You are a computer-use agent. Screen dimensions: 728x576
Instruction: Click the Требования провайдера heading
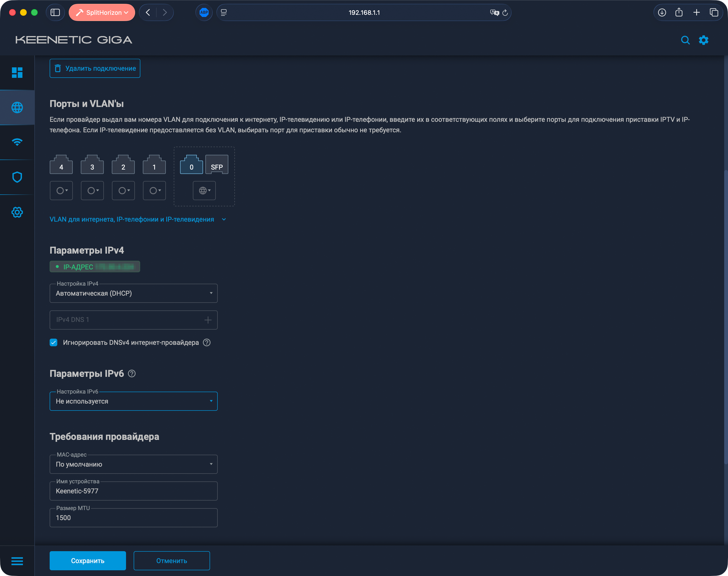tap(105, 437)
